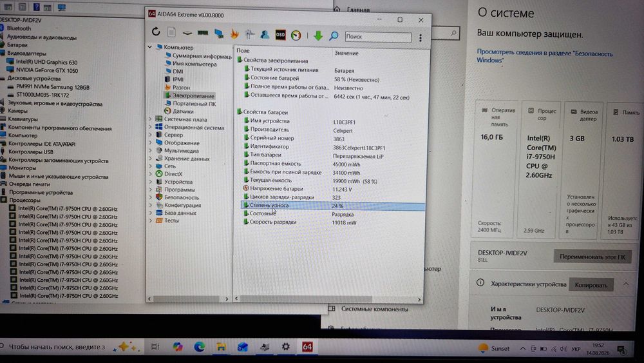The height and width of the screenshot is (363, 644).
Task: Collapse Характеристики устройства section chevron
Action: click(x=626, y=284)
